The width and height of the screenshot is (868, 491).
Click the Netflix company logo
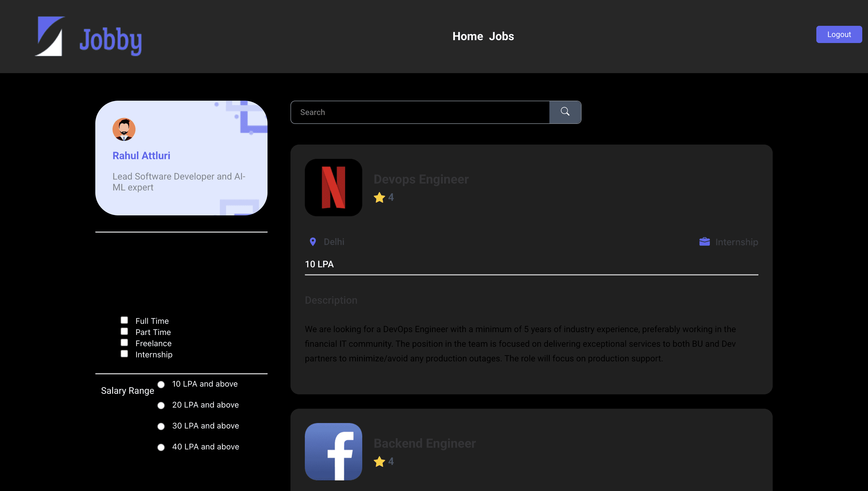(333, 188)
